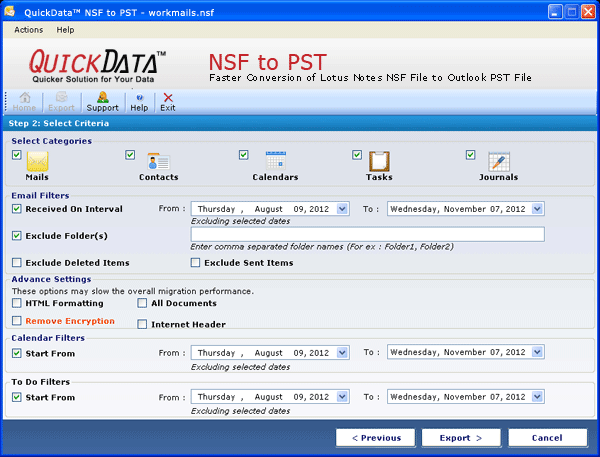The height and width of the screenshot is (457, 600).
Task: Open Calendar Filters To date dropdown
Action: [537, 352]
